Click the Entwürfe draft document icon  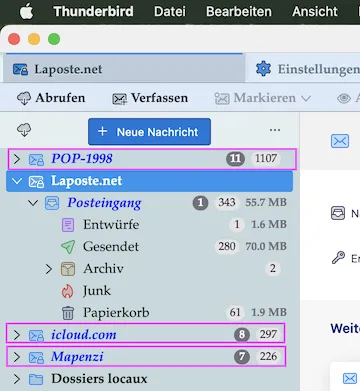pyautogui.click(x=68, y=225)
